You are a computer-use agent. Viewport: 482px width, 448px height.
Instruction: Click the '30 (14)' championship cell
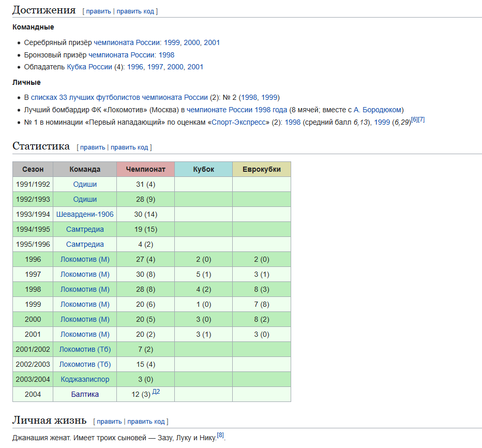146,214
